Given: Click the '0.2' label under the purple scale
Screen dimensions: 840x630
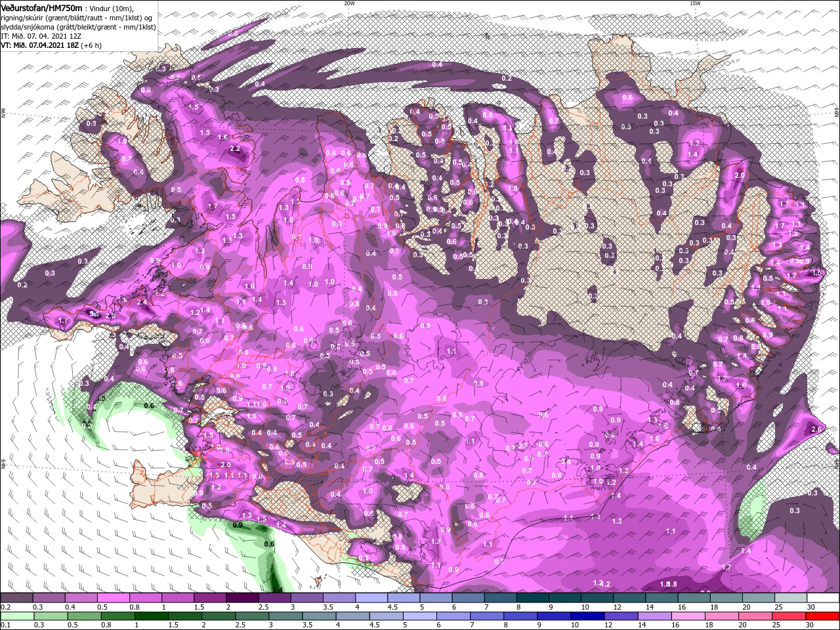Looking at the screenshot, I should click(5, 607).
